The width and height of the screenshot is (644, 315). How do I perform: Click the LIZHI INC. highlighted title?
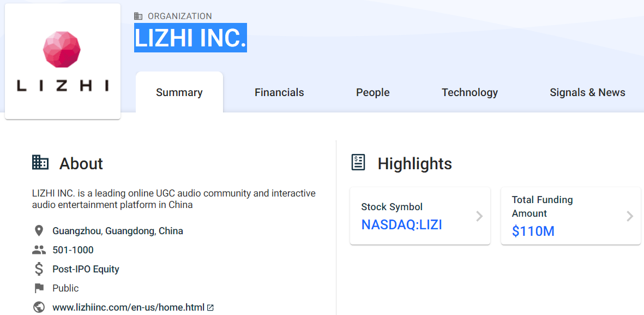pyautogui.click(x=190, y=38)
